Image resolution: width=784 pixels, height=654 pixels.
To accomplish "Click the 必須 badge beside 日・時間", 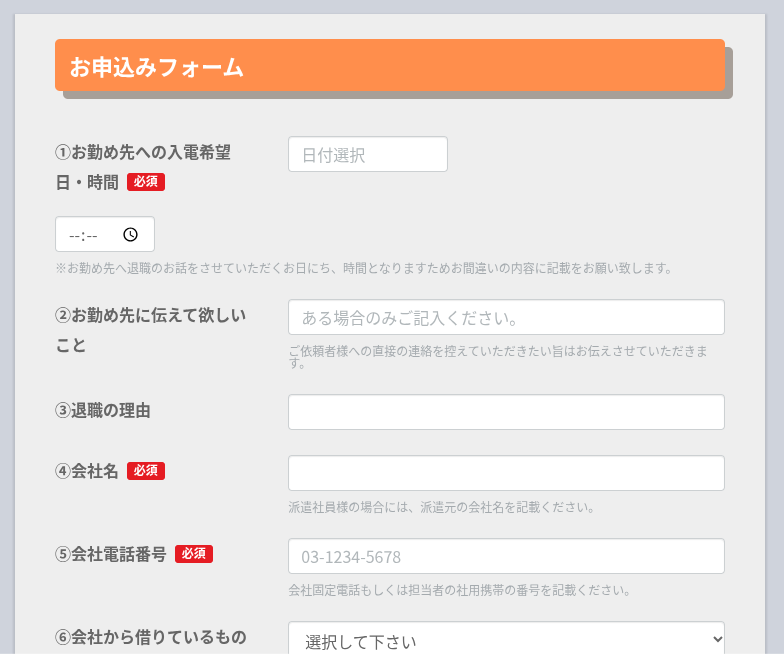I will tap(146, 182).
